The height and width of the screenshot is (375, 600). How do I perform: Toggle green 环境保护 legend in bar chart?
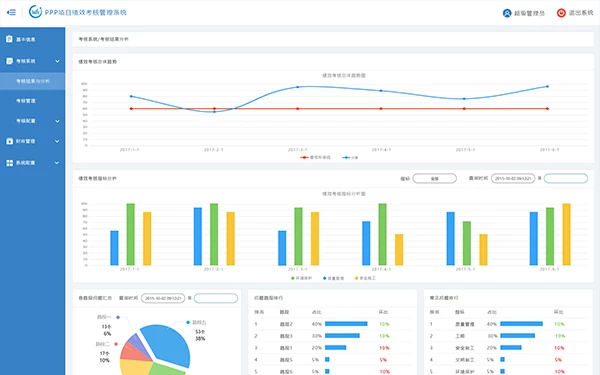(x=302, y=278)
